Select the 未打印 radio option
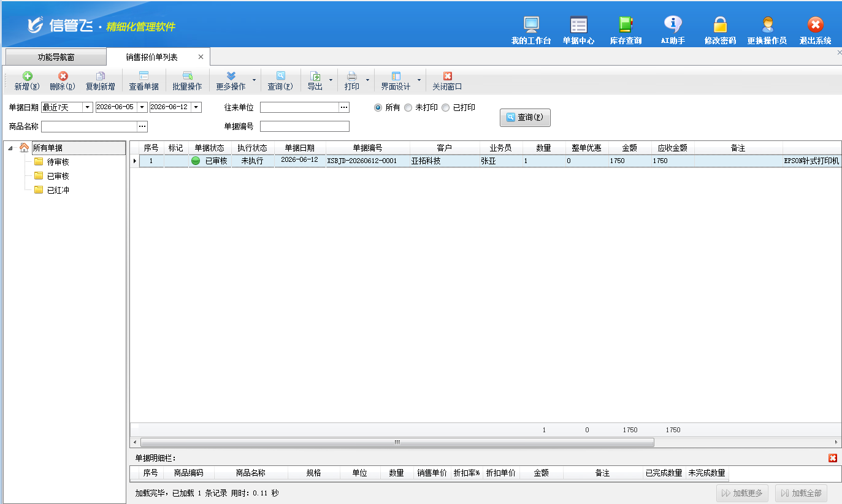 408,107
